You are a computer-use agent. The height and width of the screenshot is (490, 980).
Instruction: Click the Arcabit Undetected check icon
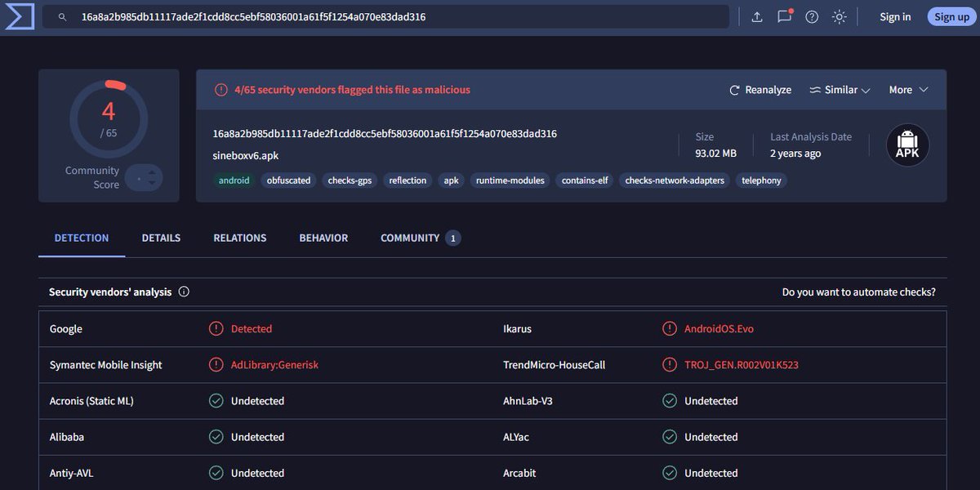(x=670, y=473)
